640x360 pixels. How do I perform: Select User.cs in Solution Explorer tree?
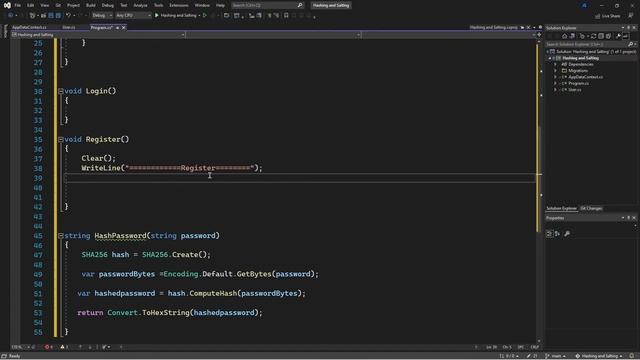[575, 90]
